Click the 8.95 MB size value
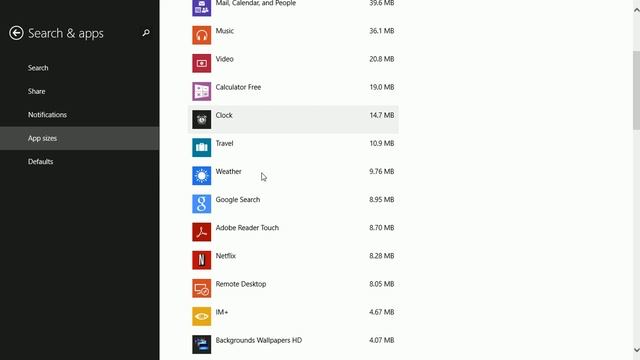640x360 pixels. coord(382,200)
